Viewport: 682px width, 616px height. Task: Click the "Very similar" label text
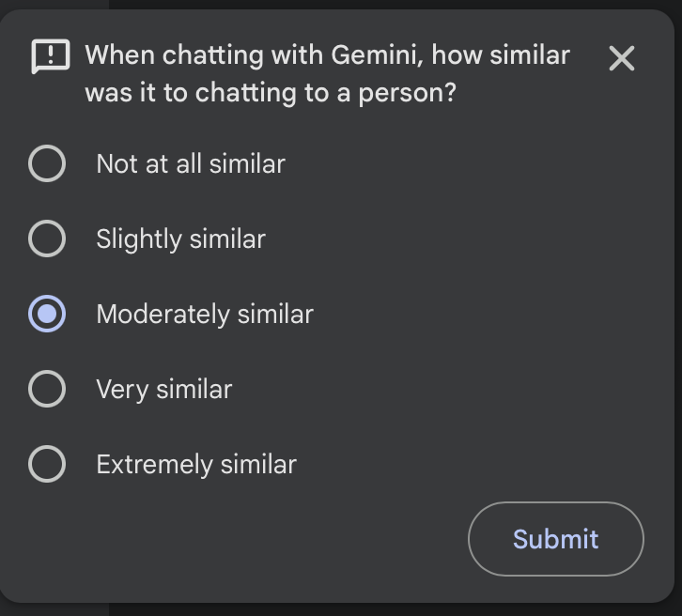(164, 390)
